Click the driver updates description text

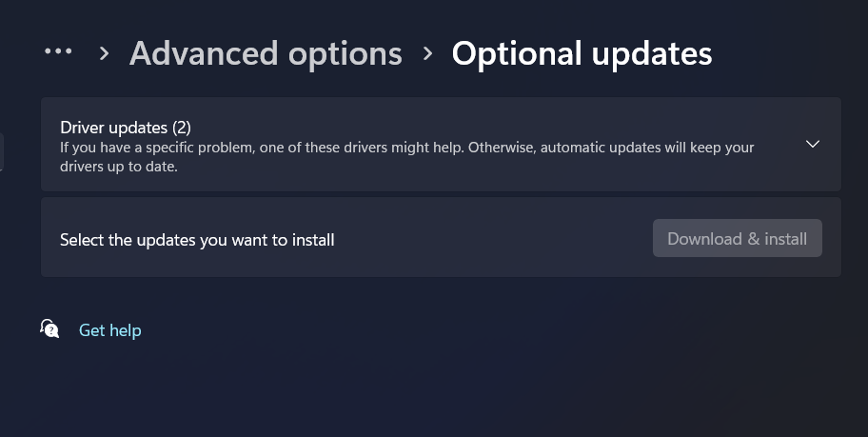(x=406, y=148)
